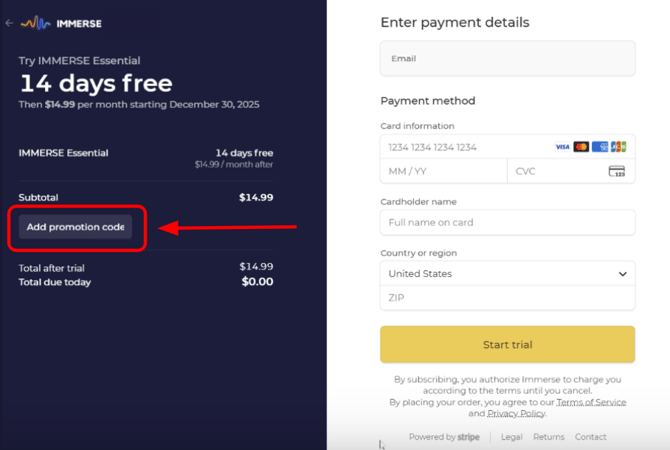Screen dimensions: 670x450
Task: Click the CVC card hint icon
Action: tap(617, 171)
